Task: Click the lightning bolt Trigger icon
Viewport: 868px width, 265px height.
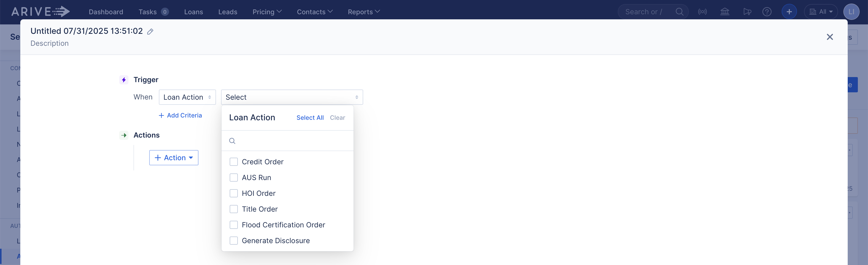Action: 124,80
